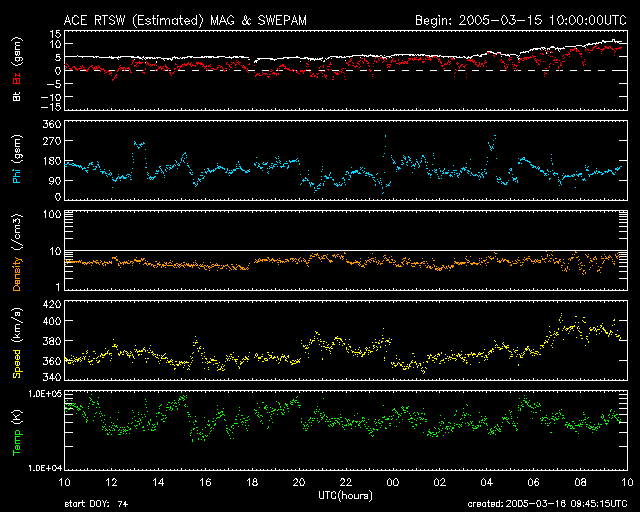Click the 'start DOY: 74' text

[x=96, y=504]
